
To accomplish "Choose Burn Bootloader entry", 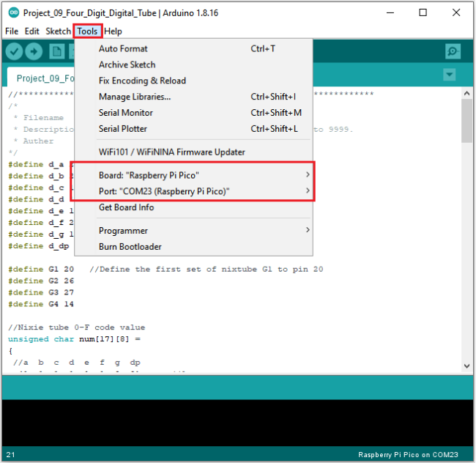I will [193, 247].
